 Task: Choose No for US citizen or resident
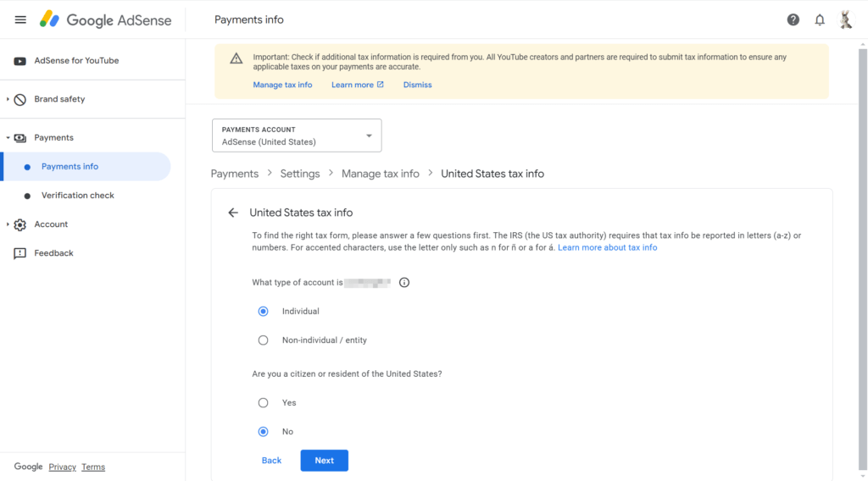(263, 431)
